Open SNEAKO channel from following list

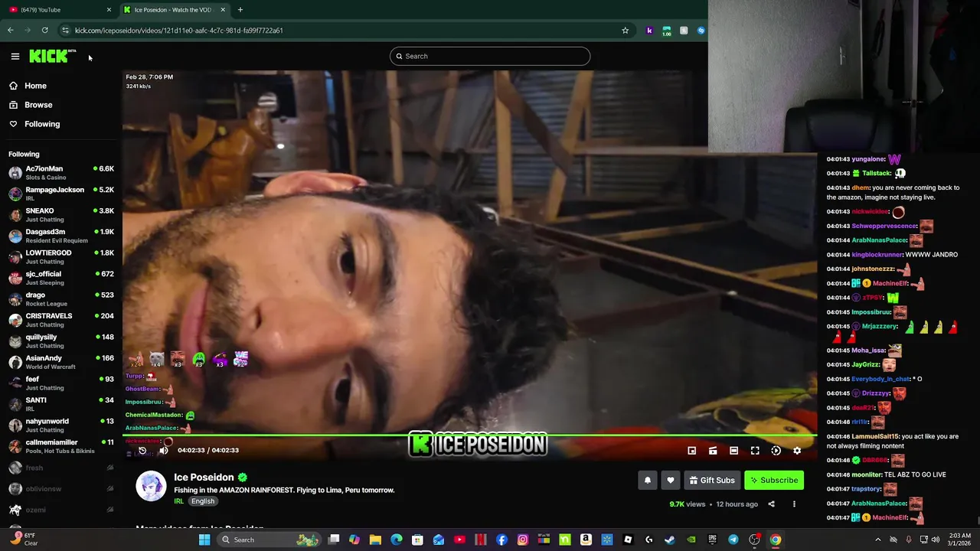pos(61,215)
